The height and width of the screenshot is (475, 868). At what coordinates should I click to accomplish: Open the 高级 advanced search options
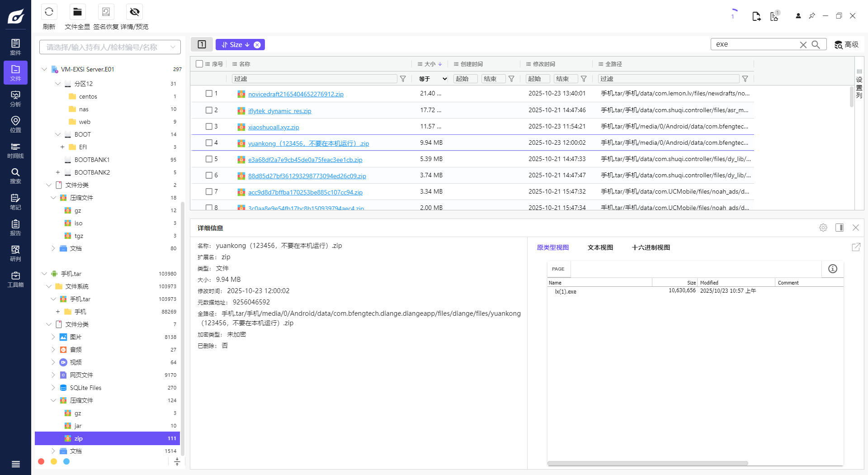coord(846,44)
